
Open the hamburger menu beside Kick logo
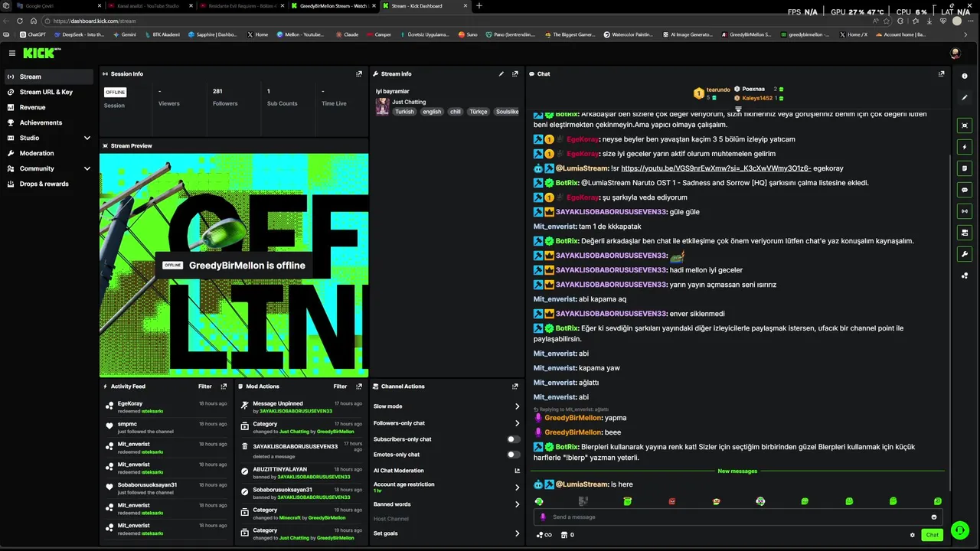(12, 53)
